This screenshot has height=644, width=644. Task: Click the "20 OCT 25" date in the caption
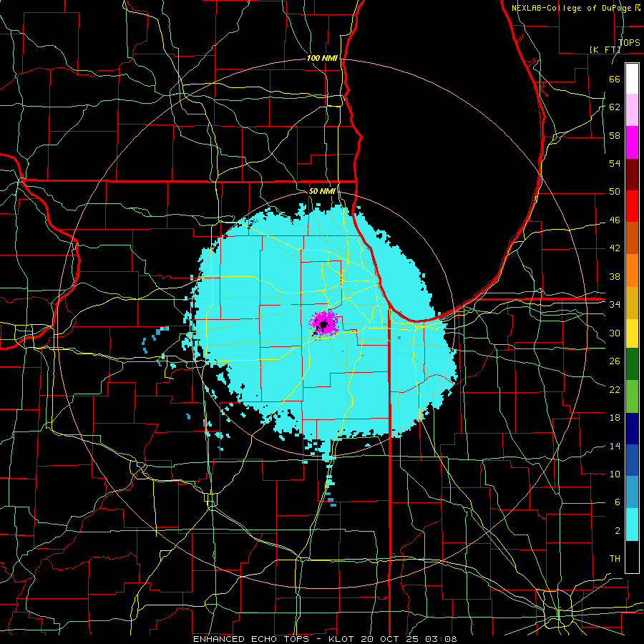(x=391, y=639)
